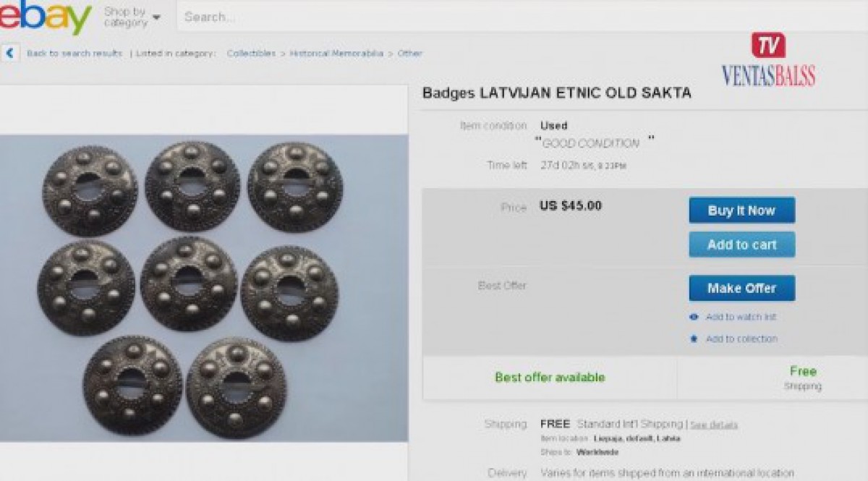Viewport: 868px width, 481px height.
Task: Click the Ventas Balss TV logo
Action: point(767,59)
